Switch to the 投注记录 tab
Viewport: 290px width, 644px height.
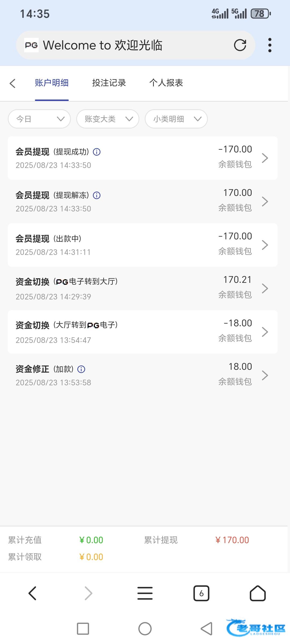click(x=109, y=83)
